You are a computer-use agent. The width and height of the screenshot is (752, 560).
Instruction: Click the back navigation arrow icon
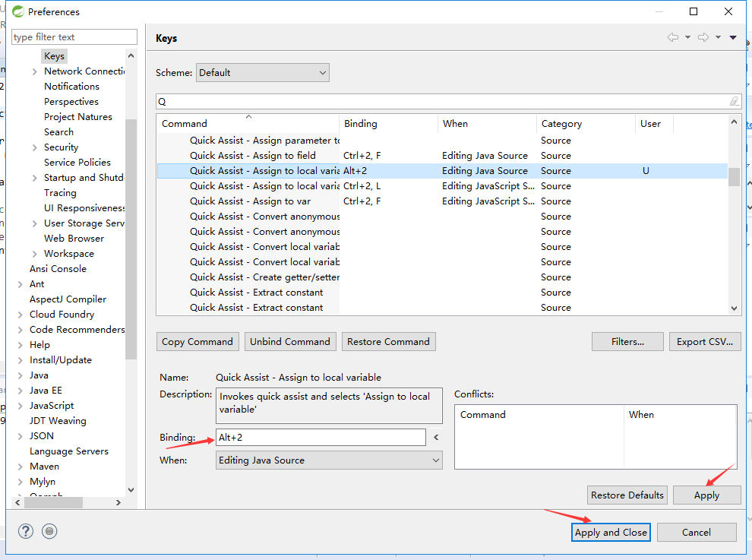pyautogui.click(x=672, y=36)
